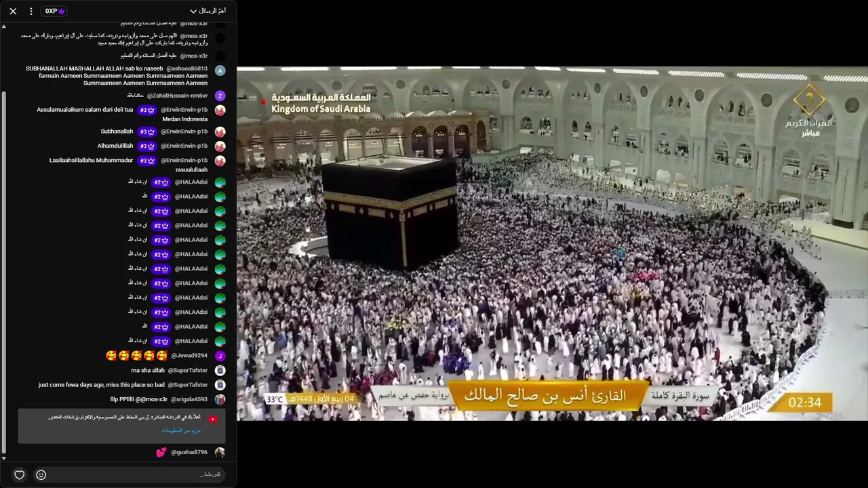Open @ashooali6813's avatar
This screenshot has width=868, height=488.
(220, 70)
